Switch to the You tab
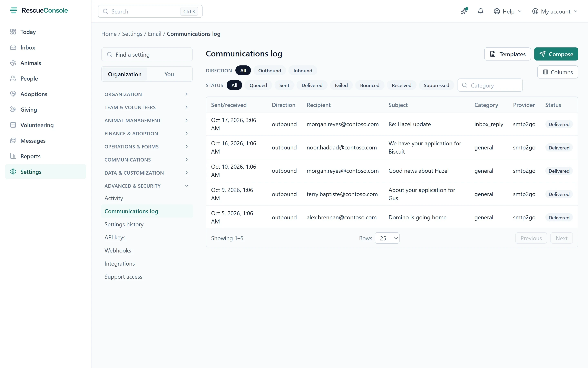 pyautogui.click(x=169, y=74)
